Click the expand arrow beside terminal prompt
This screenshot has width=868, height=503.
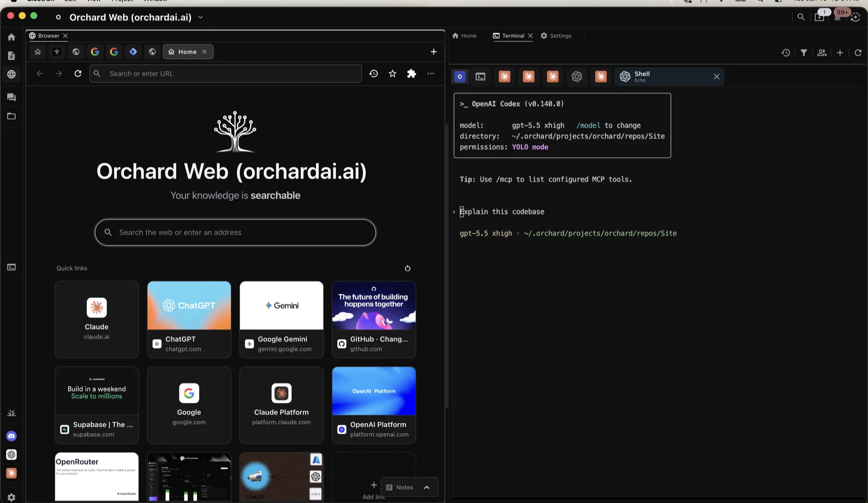pyautogui.click(x=454, y=212)
